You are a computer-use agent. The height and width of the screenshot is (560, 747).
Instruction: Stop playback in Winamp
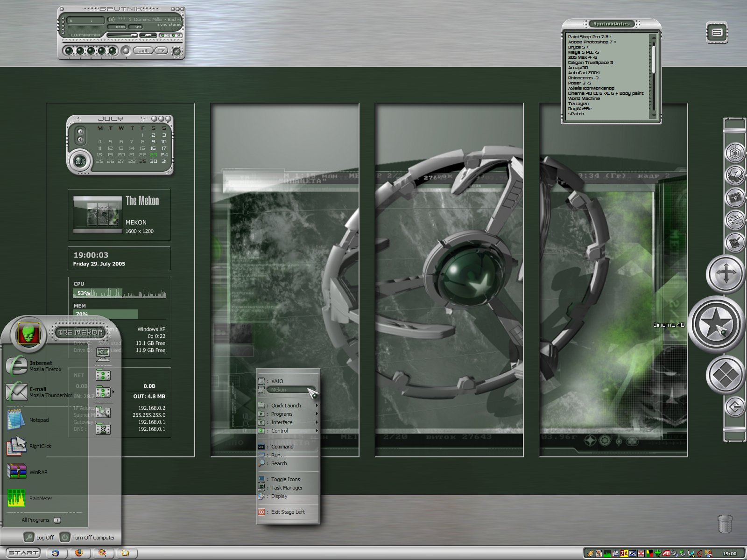[102, 51]
